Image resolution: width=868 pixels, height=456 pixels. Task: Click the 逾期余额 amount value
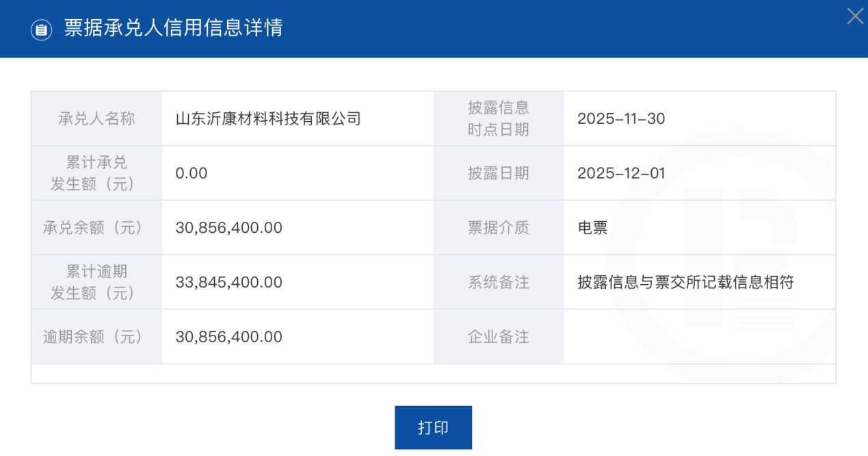[x=229, y=337]
